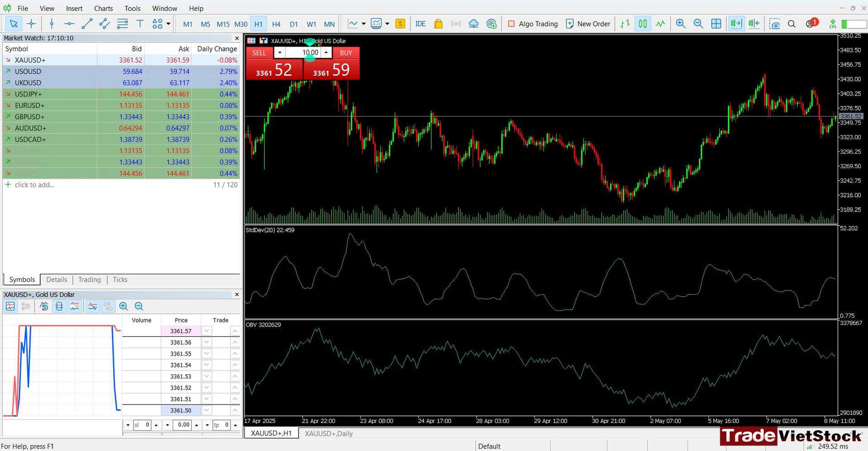Viewport: 868px width, 451px height.
Task: Click the green level progress bar in toolbar
Action: [x=854, y=24]
